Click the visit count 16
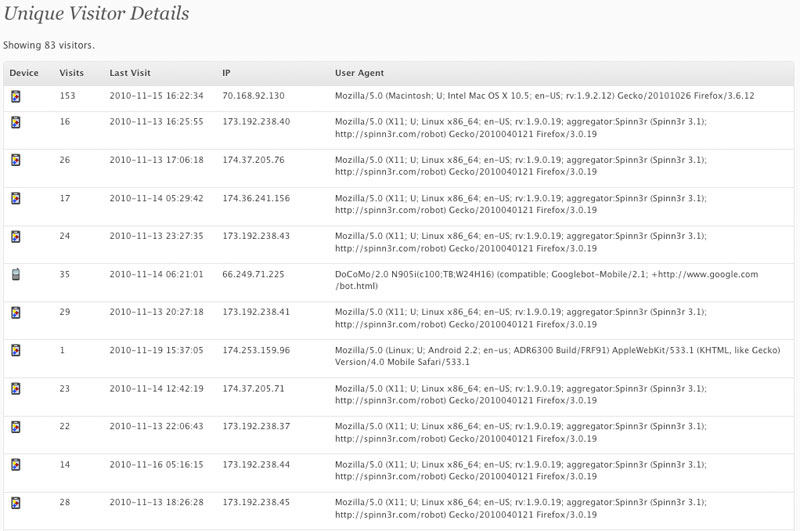This screenshot has height=531, width=800. pos(65,122)
